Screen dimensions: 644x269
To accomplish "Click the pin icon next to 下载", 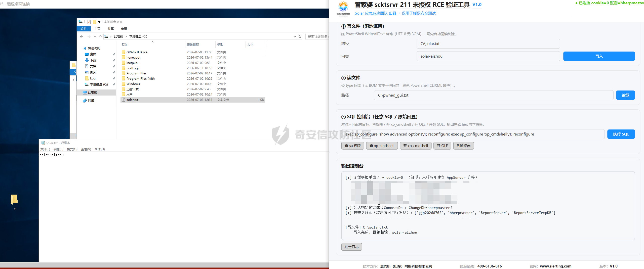I will [x=114, y=60].
